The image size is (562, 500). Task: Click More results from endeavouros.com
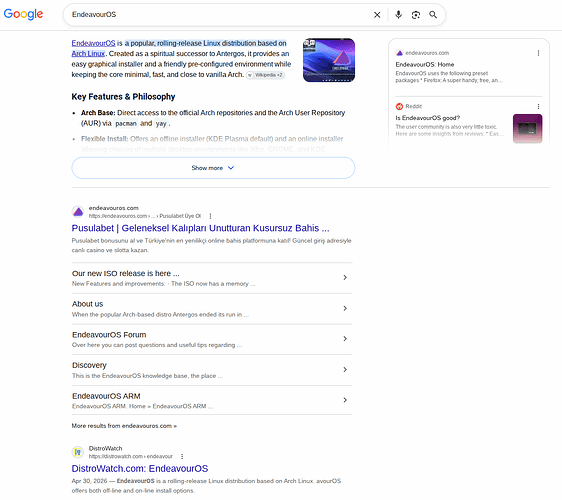pyautogui.click(x=124, y=426)
